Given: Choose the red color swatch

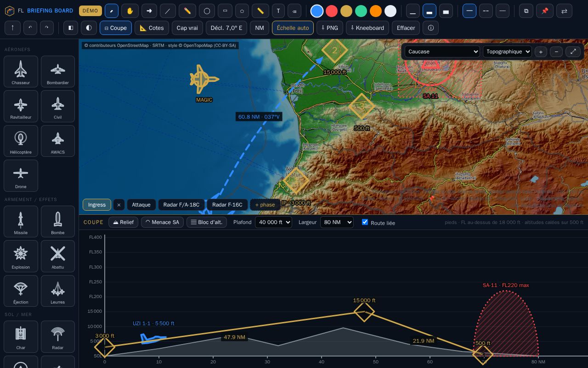Looking at the screenshot, I should pyautogui.click(x=332, y=11).
